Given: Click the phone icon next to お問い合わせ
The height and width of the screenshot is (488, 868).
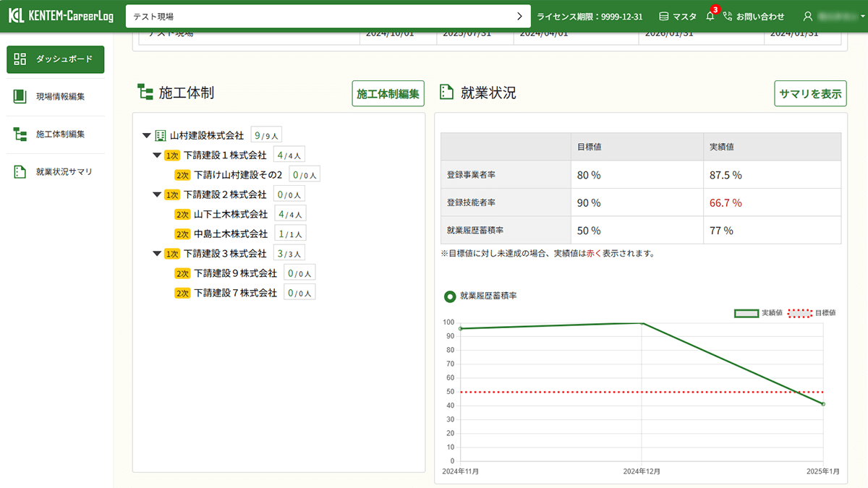Looking at the screenshot, I should 728,15.
